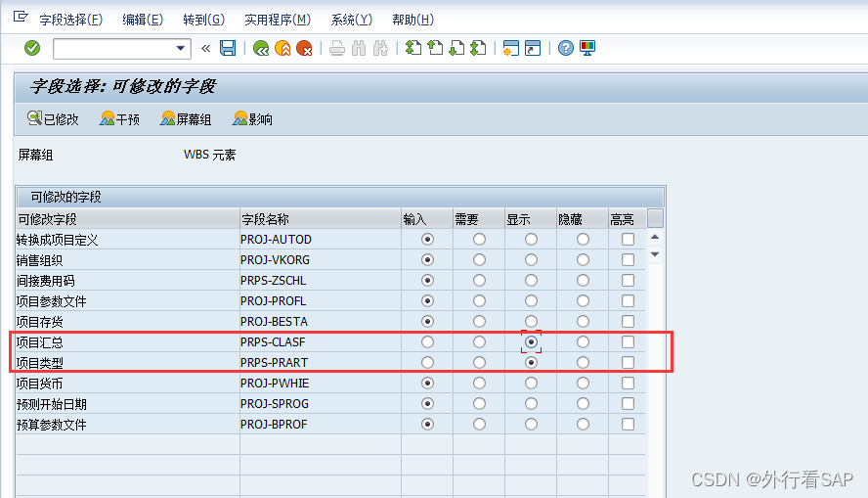The height and width of the screenshot is (498, 868).
Task: Click the PRPS-ZSCHL field name cell
Action: coord(320,280)
